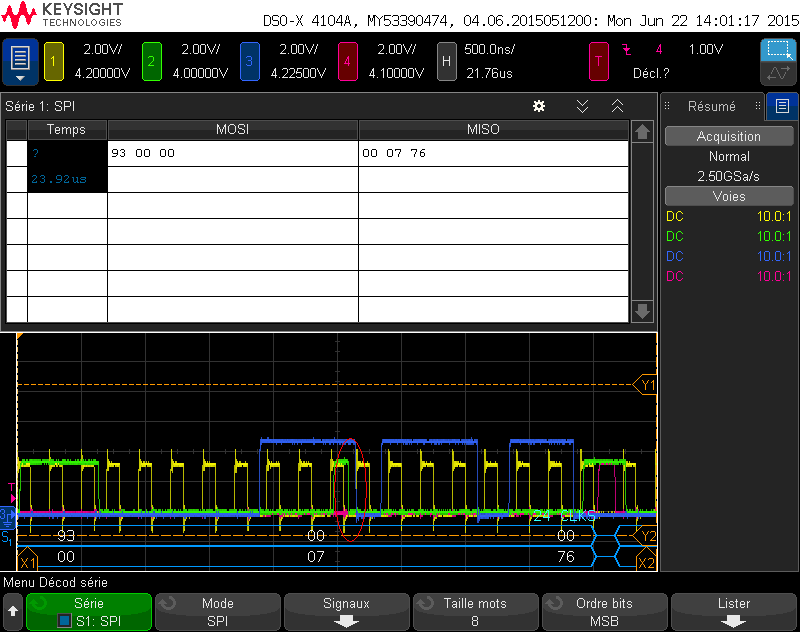Open the H horizontal timebase control
This screenshot has width=800, height=632.
click(x=446, y=61)
